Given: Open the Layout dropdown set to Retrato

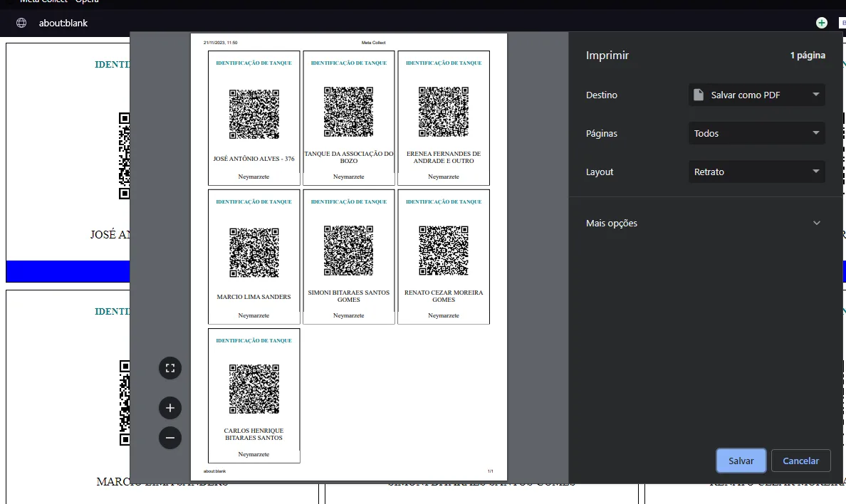Looking at the screenshot, I should [756, 172].
